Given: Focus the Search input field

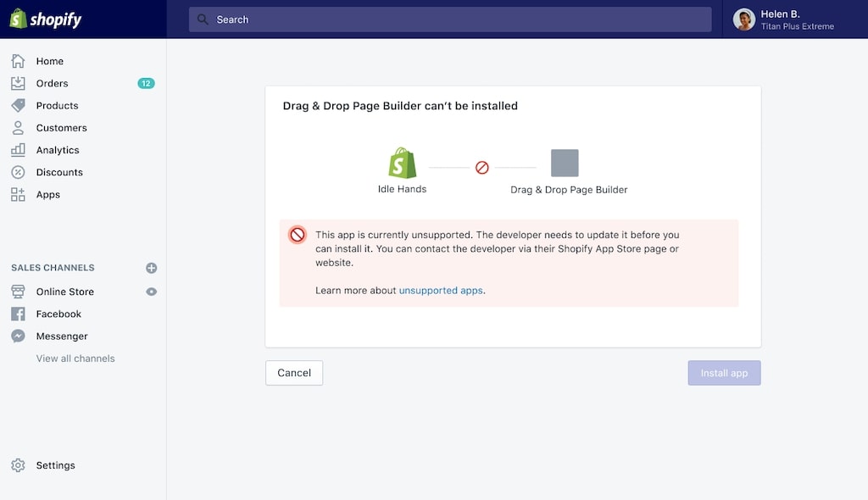Looking at the screenshot, I should click(x=450, y=19).
